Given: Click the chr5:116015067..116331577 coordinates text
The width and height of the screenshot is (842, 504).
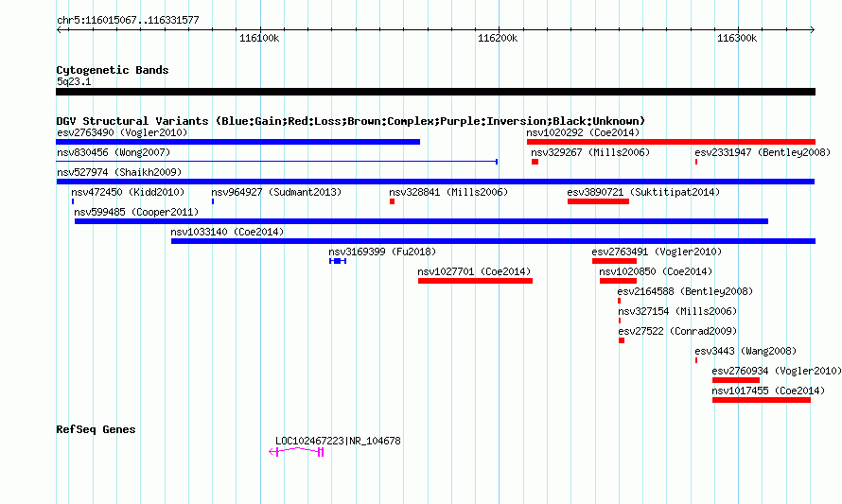Looking at the screenshot, I should (128, 21).
